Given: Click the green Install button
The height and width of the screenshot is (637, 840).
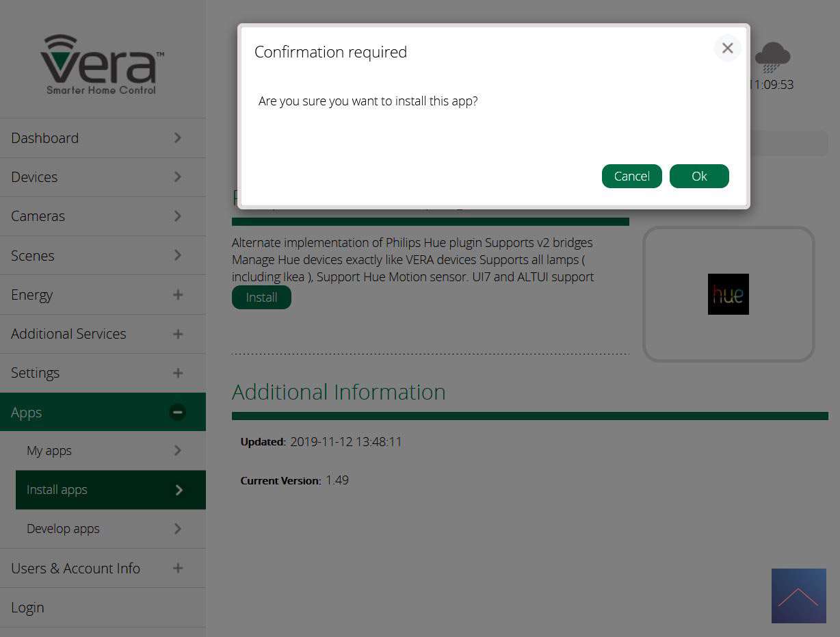Looking at the screenshot, I should coord(261,298).
